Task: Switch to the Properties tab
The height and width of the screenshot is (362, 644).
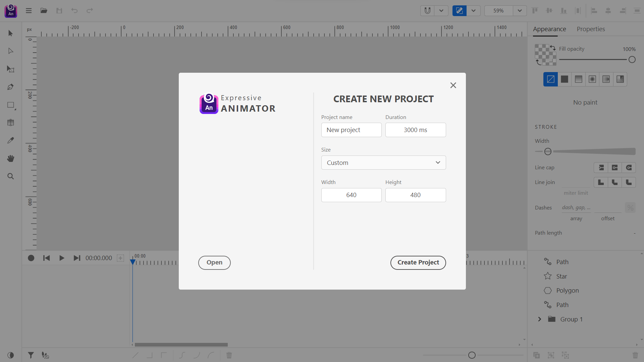Action: pos(591,29)
